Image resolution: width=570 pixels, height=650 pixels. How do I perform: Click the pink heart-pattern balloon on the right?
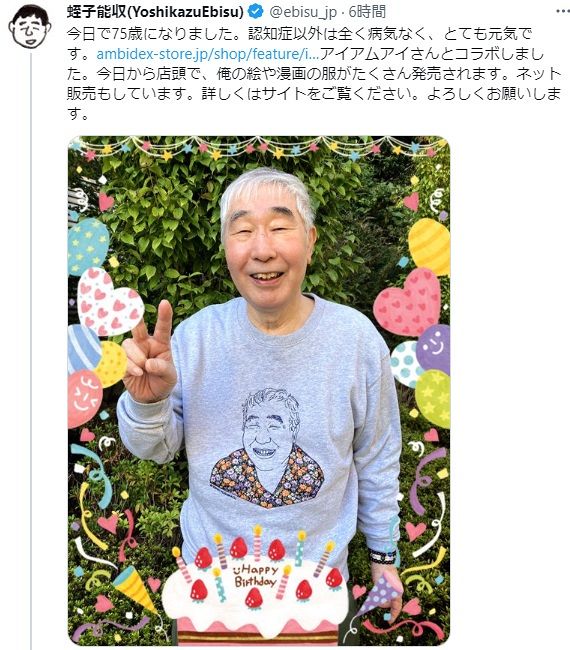click(407, 302)
